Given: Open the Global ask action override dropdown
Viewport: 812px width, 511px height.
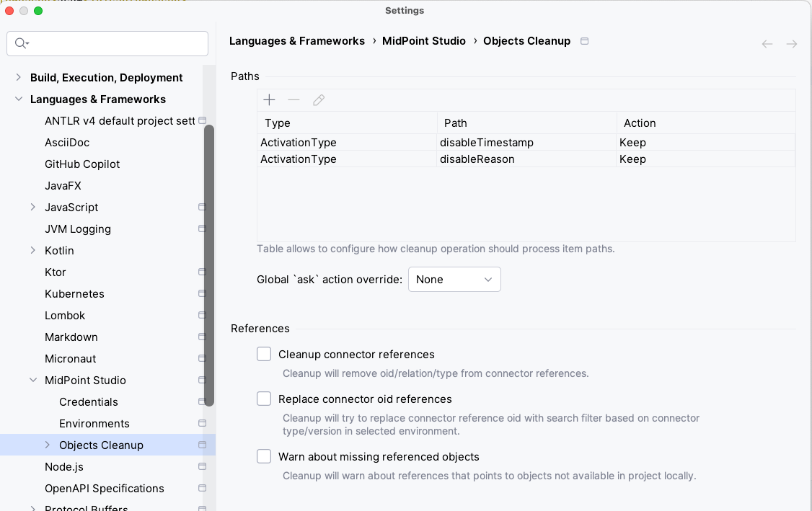Looking at the screenshot, I should coord(454,279).
